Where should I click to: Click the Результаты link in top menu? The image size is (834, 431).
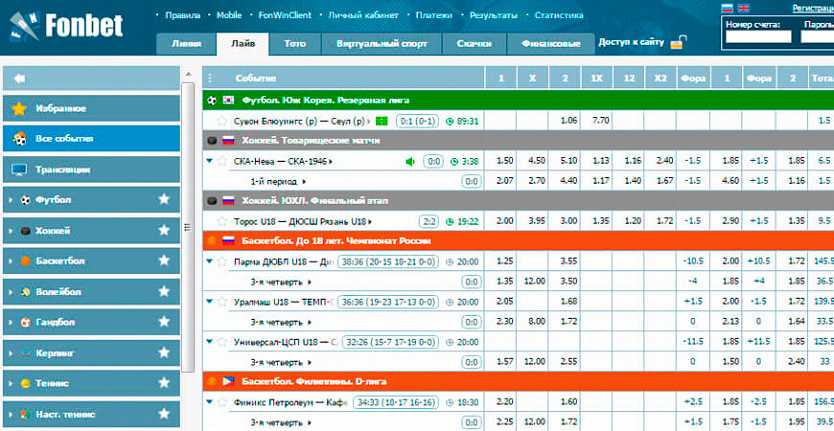[493, 16]
